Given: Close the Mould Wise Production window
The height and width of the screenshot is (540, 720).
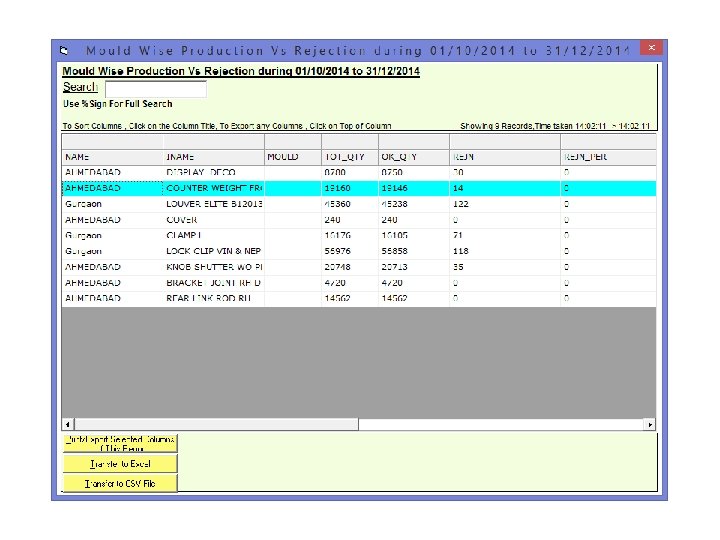Looking at the screenshot, I should tap(651, 48).
